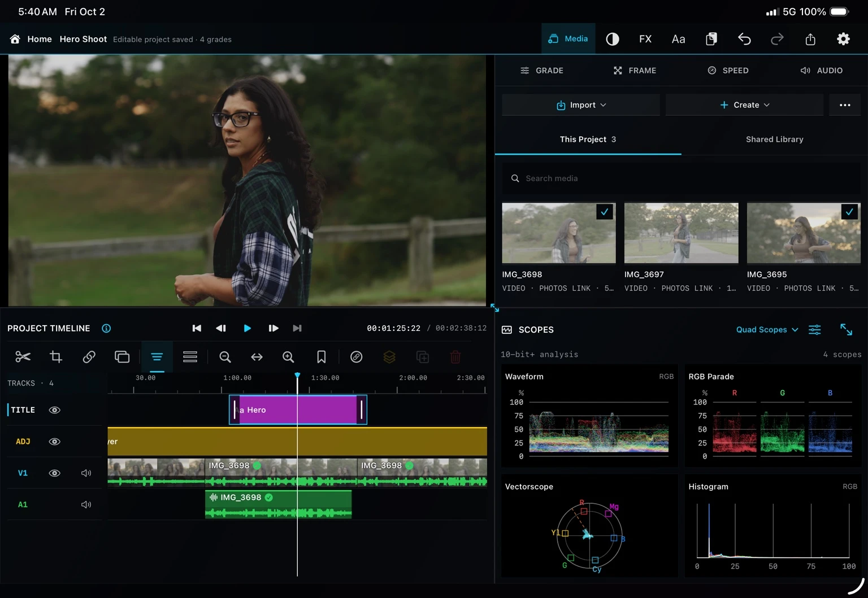Step back one frame
868x598 pixels.
(221, 328)
